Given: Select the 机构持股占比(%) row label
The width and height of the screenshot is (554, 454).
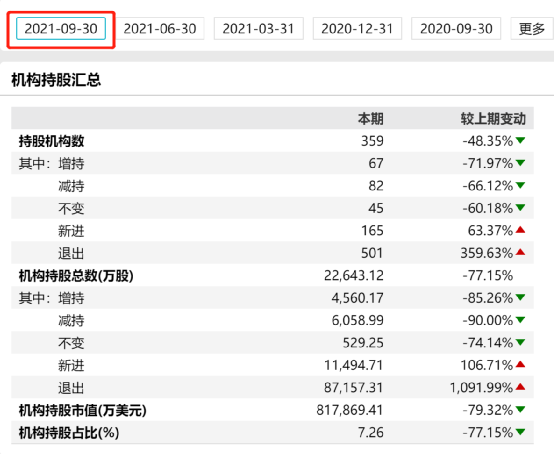Looking at the screenshot, I should pyautogui.click(x=69, y=432).
